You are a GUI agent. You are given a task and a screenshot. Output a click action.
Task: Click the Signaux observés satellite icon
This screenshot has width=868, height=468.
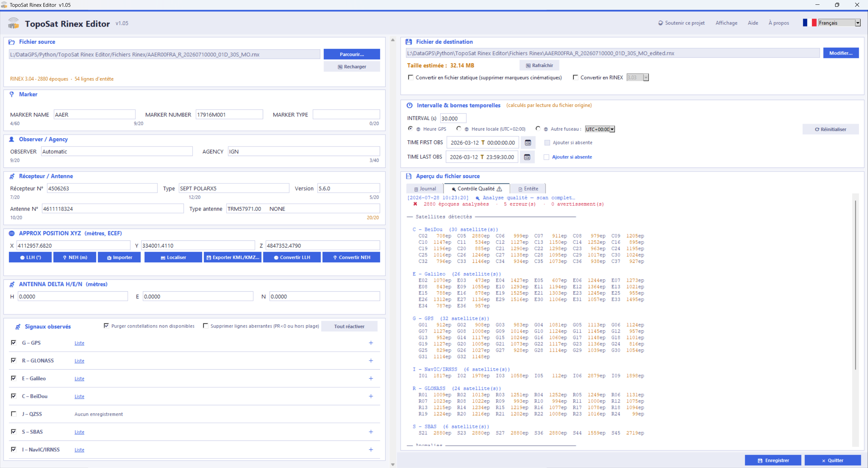click(18, 327)
